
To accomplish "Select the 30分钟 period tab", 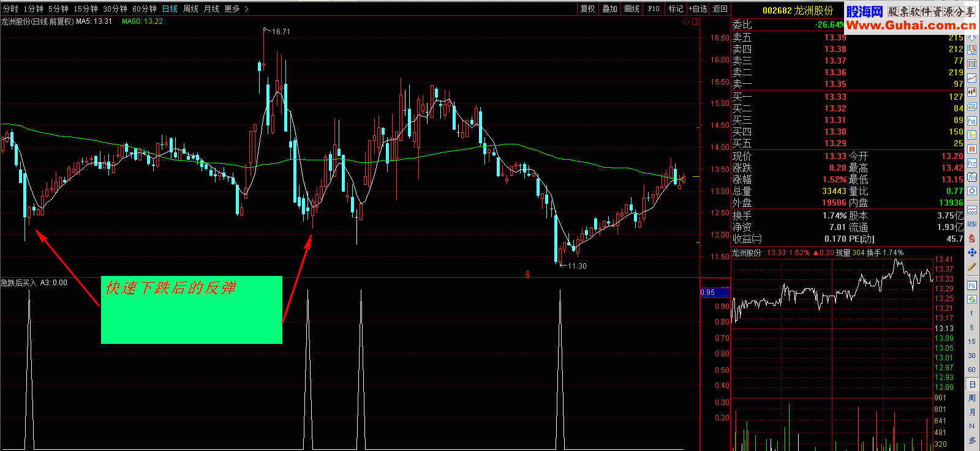I will 115,9.
